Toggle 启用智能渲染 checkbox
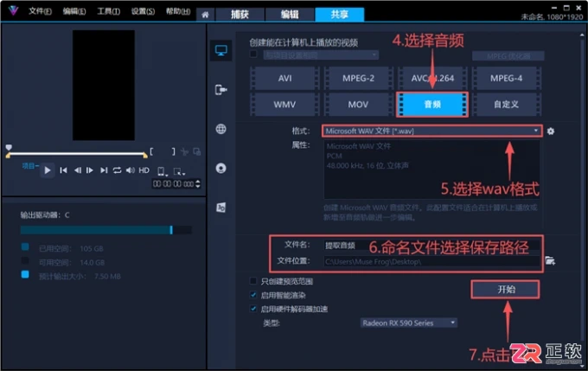 click(253, 295)
